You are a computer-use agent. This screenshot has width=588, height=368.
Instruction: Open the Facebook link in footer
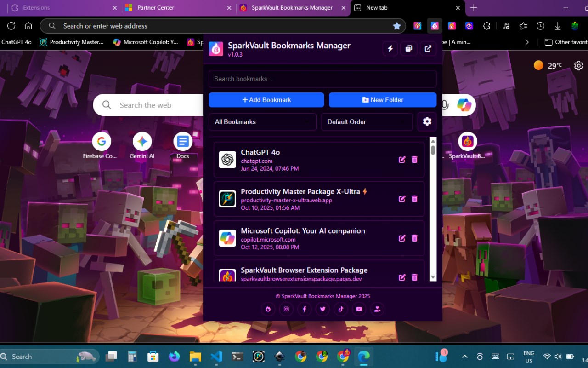click(x=304, y=309)
